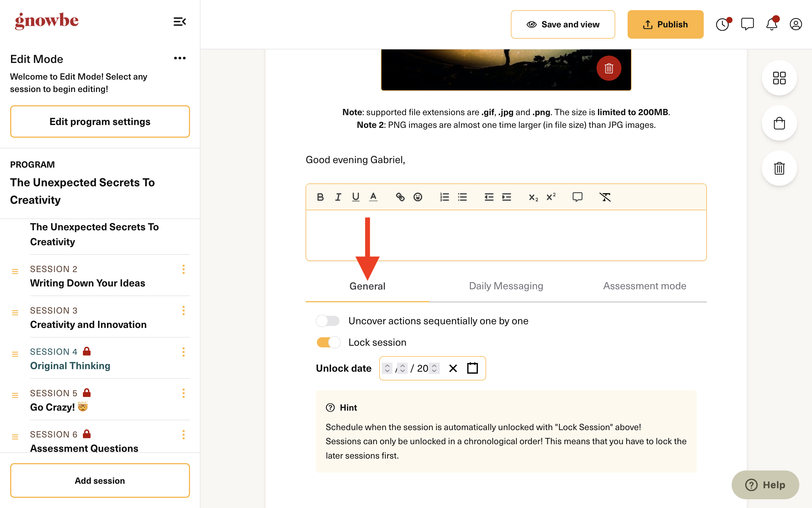Open the shopping bag icon on right rail
Screen dimensions: 812x508
coord(779,123)
